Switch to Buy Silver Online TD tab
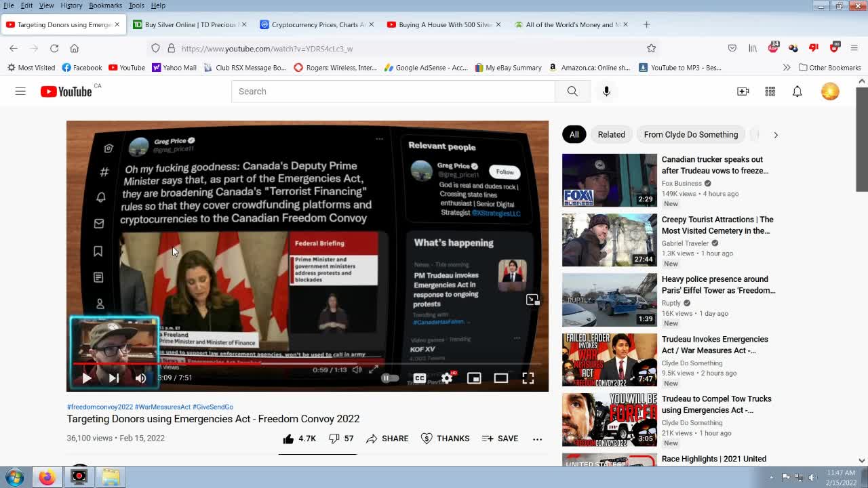This screenshot has width=868, height=488. (190, 24)
